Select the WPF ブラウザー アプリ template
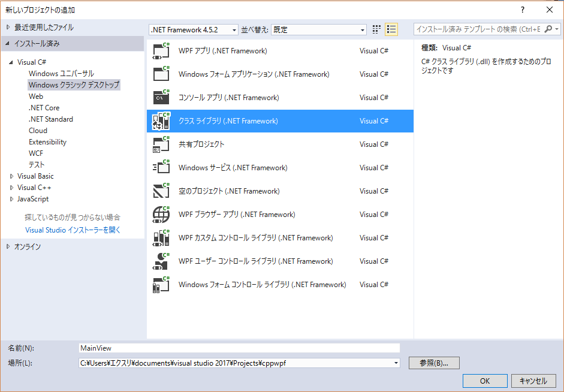The image size is (564, 392). click(237, 214)
